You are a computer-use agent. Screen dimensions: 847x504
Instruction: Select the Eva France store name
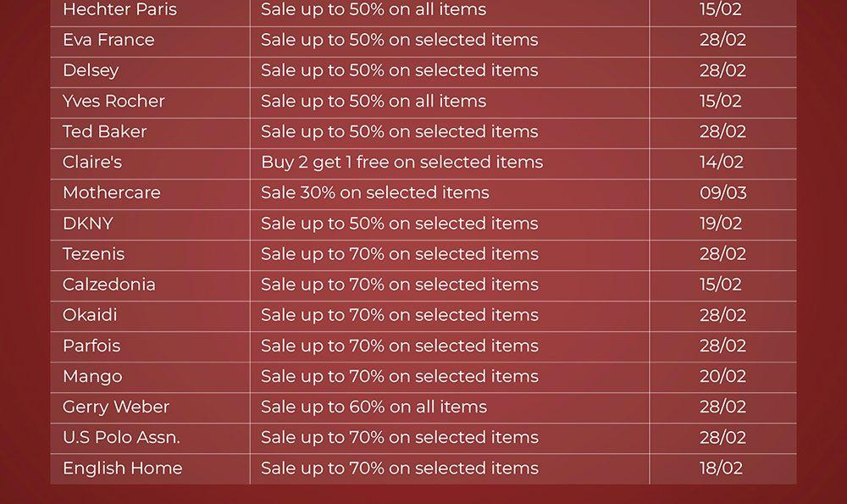pos(108,40)
